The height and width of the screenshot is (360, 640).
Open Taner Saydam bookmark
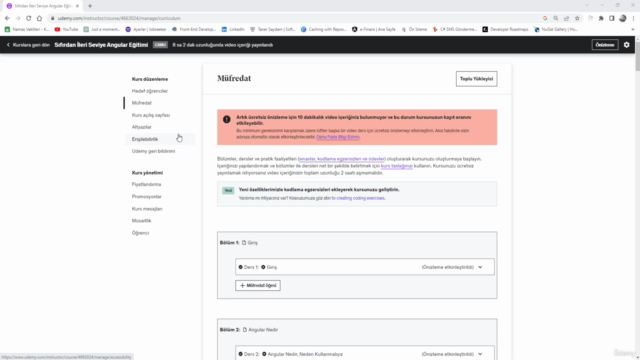point(273,29)
